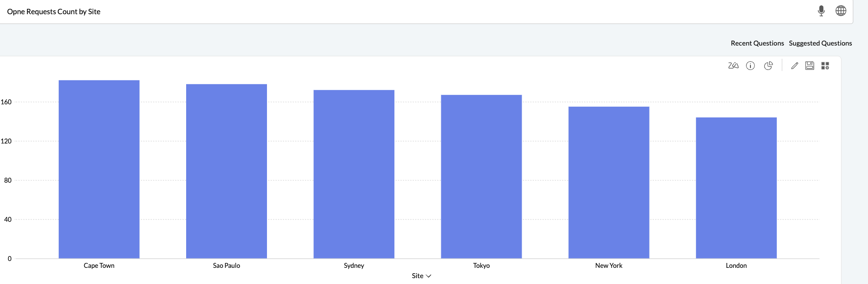Click the Cape Town axis label

(x=99, y=265)
